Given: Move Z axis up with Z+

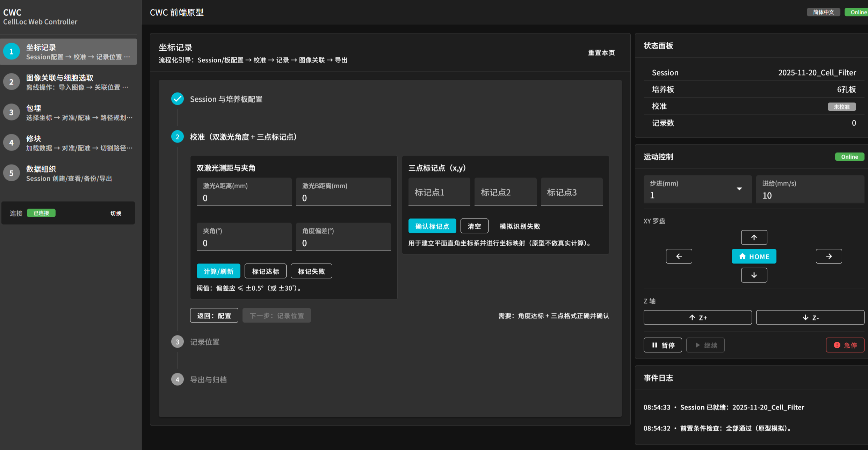Looking at the screenshot, I should 697,318.
